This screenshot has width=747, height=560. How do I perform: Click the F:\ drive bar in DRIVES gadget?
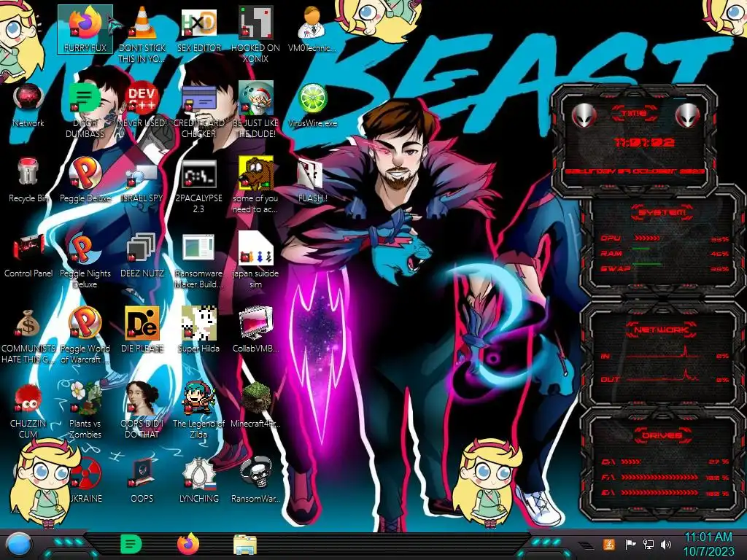click(659, 477)
